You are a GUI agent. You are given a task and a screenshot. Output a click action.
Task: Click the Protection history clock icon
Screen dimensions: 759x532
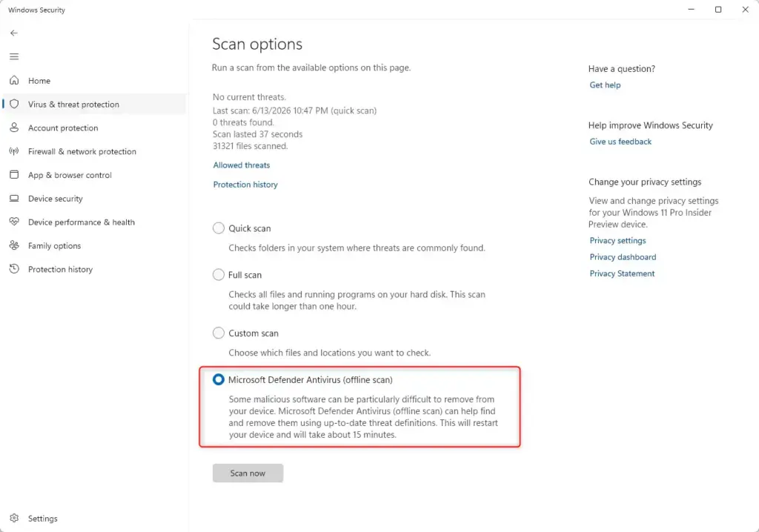coord(14,269)
